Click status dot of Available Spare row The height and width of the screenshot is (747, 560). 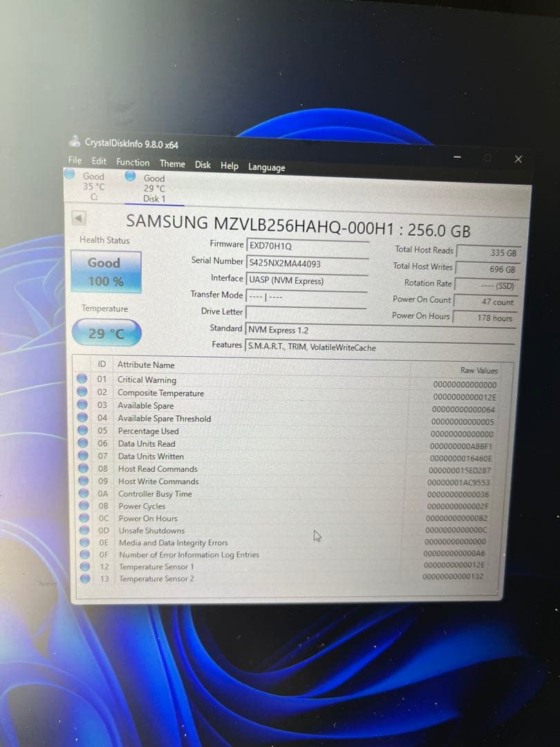coord(82,404)
